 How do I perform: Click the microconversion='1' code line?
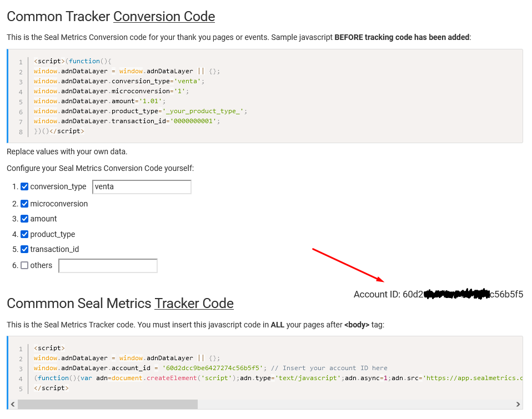coord(111,91)
